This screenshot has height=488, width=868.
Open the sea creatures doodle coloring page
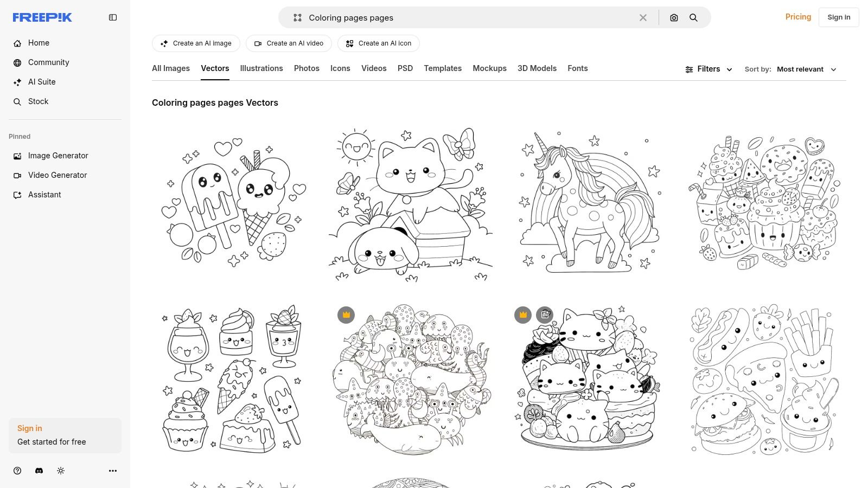click(x=411, y=379)
